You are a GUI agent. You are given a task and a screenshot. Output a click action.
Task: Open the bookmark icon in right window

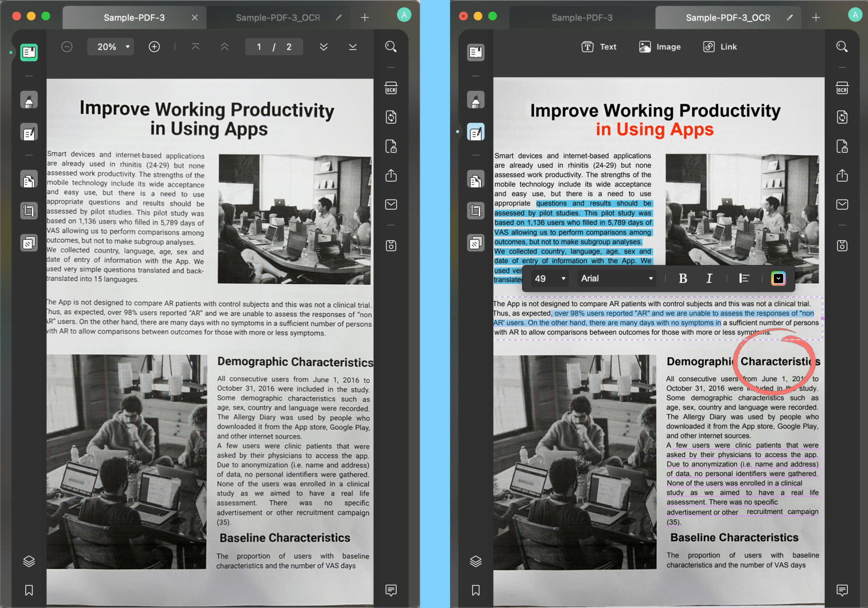pyautogui.click(x=476, y=590)
